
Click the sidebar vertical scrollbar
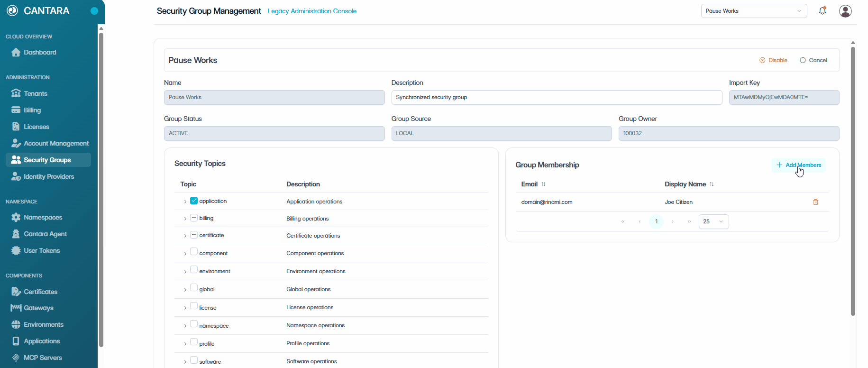pos(101,190)
